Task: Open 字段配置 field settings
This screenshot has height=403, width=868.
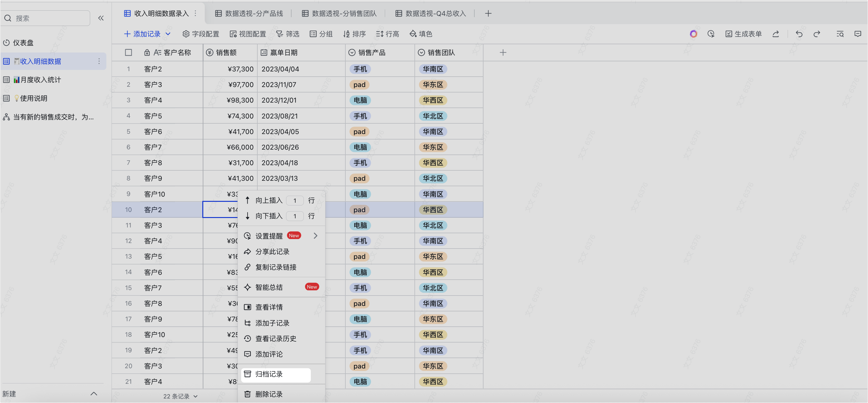Action: (x=201, y=34)
